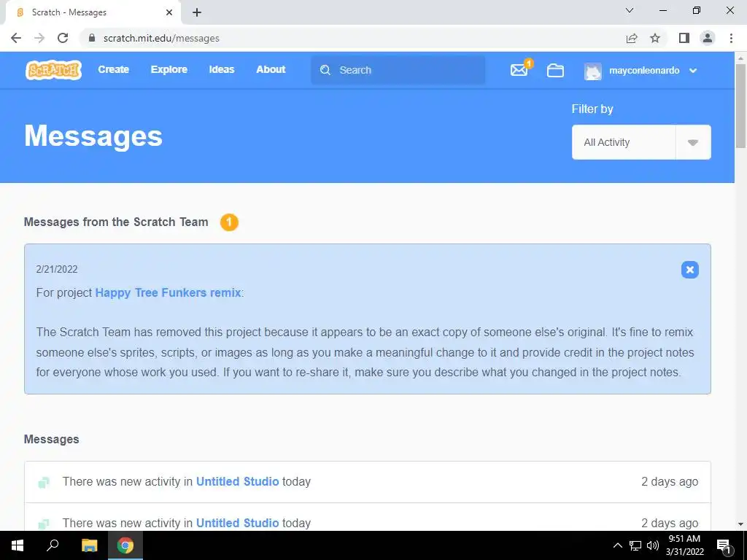Click the scrollbar down arrow

740,524
